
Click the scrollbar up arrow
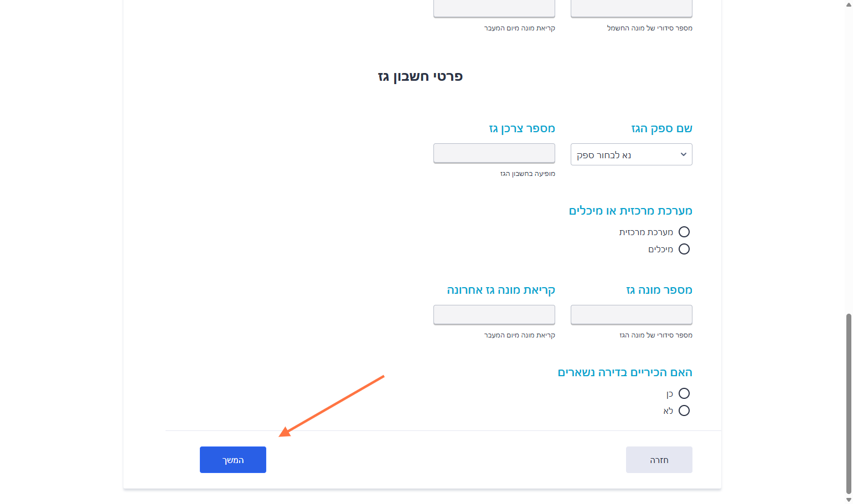coord(849,4)
